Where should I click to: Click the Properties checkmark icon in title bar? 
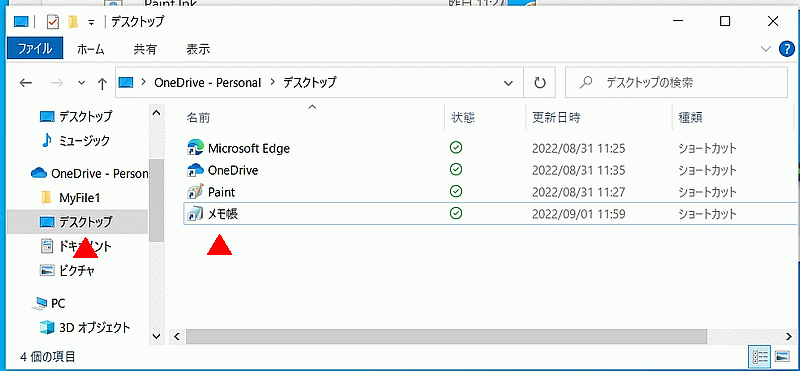click(53, 22)
